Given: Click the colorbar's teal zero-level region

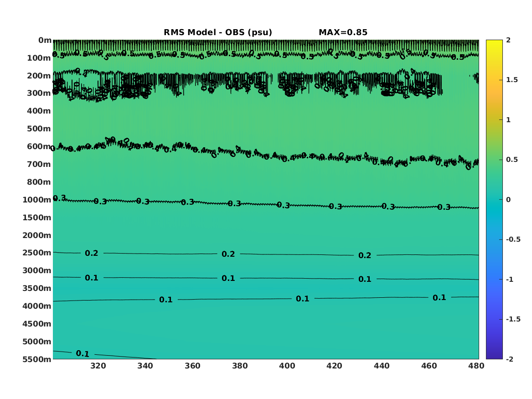Looking at the screenshot, I should pos(494,200).
